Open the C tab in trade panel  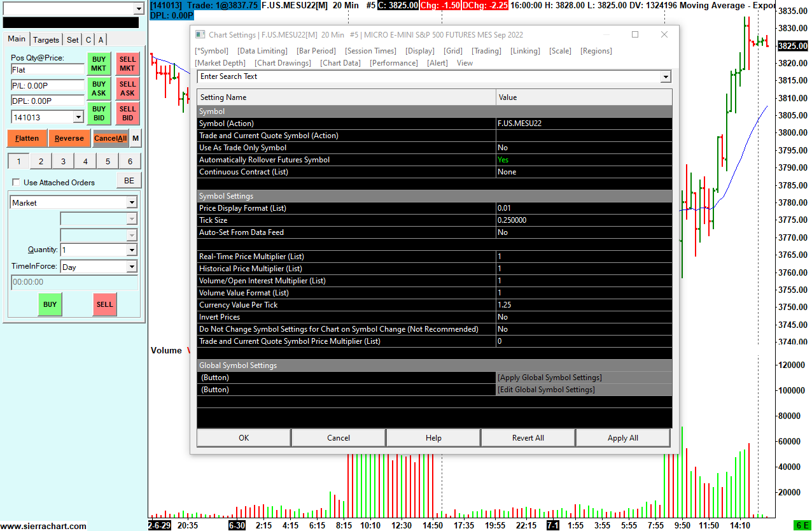click(x=88, y=39)
